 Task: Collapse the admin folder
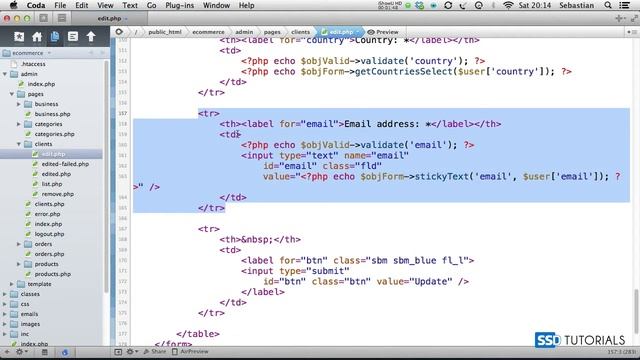[x=5, y=74]
